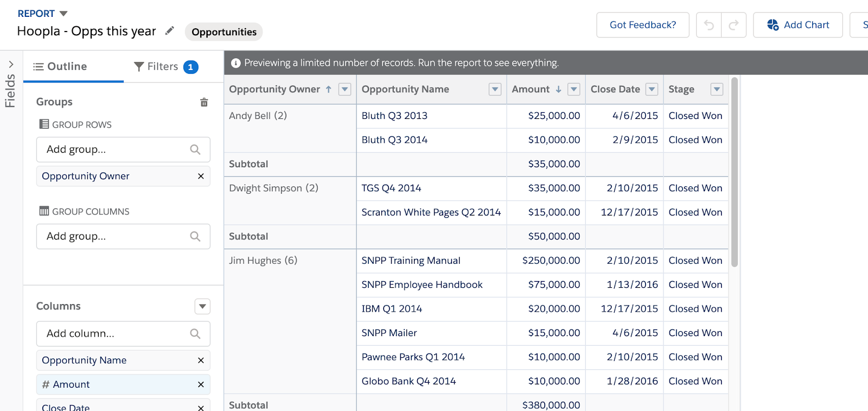Click the info icon in preview banner
The width and height of the screenshot is (868, 411).
tap(236, 63)
